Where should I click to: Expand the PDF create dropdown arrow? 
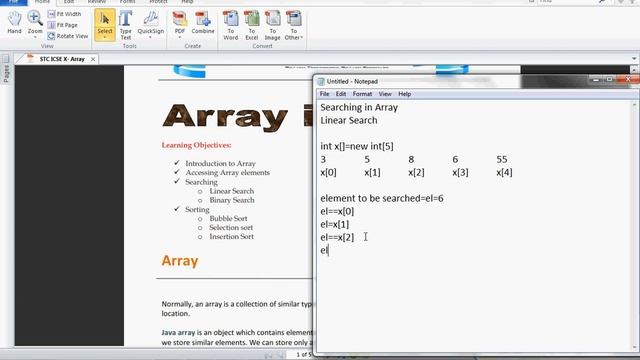point(180,38)
